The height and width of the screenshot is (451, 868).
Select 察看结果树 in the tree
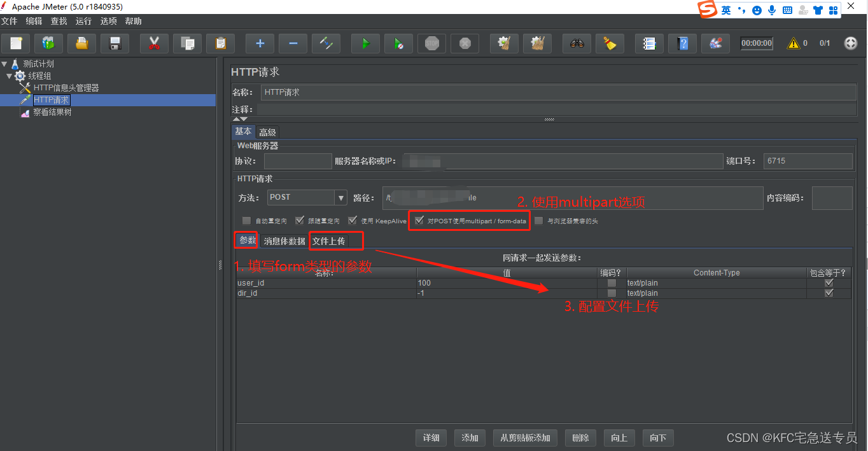pos(52,112)
